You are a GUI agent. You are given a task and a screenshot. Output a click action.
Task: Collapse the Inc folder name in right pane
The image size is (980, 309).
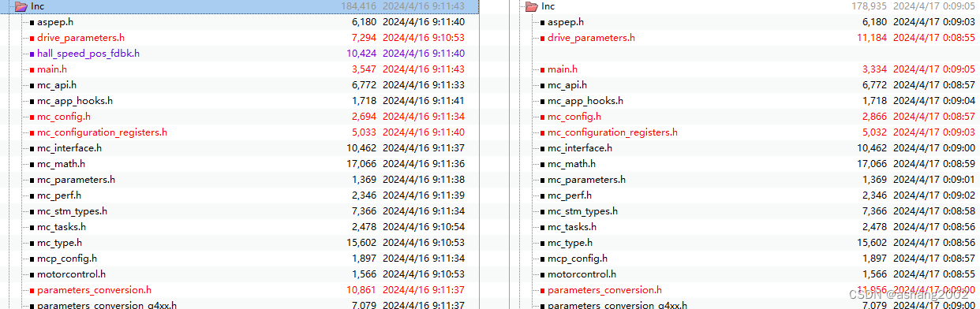tap(548, 6)
